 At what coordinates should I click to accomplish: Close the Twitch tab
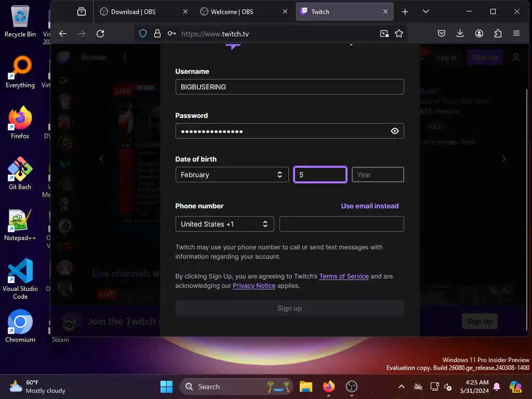[385, 11]
